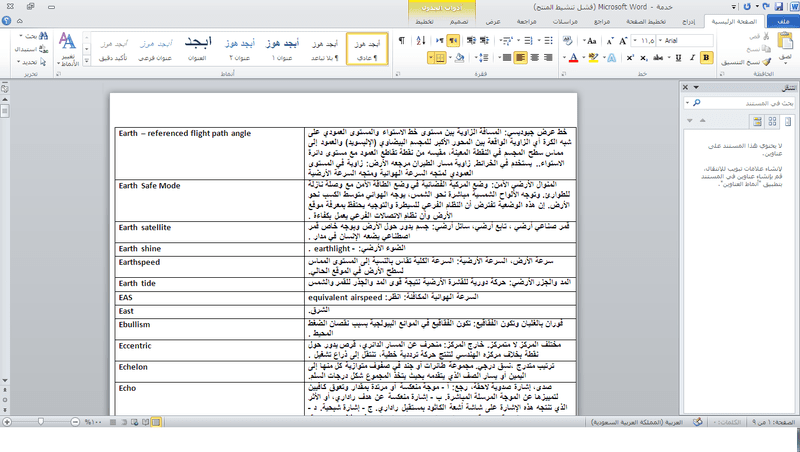
Task: Click the Align Right paragraph icon
Action: (x=548, y=58)
